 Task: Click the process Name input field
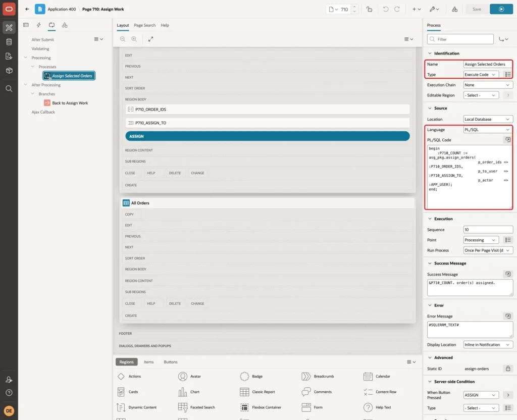pyautogui.click(x=488, y=64)
